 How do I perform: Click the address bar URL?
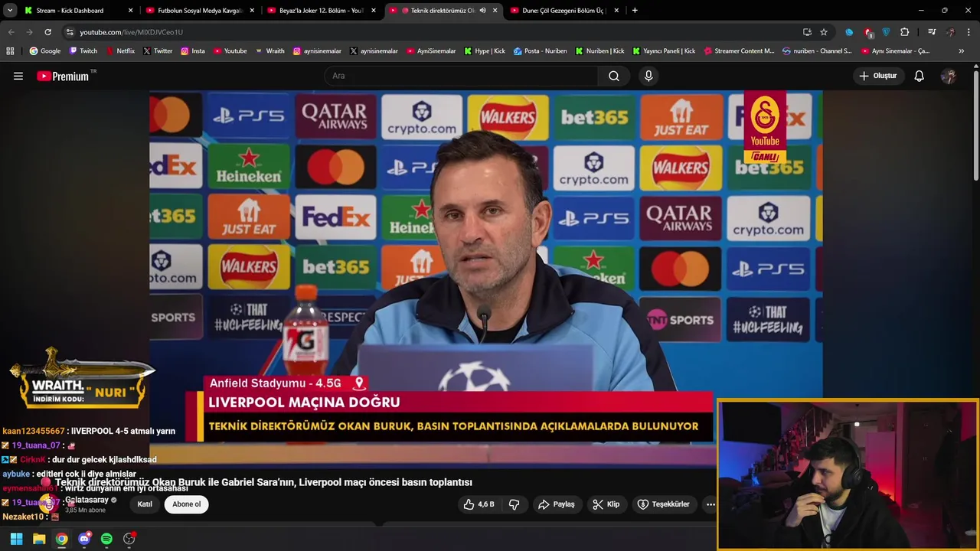131,32
